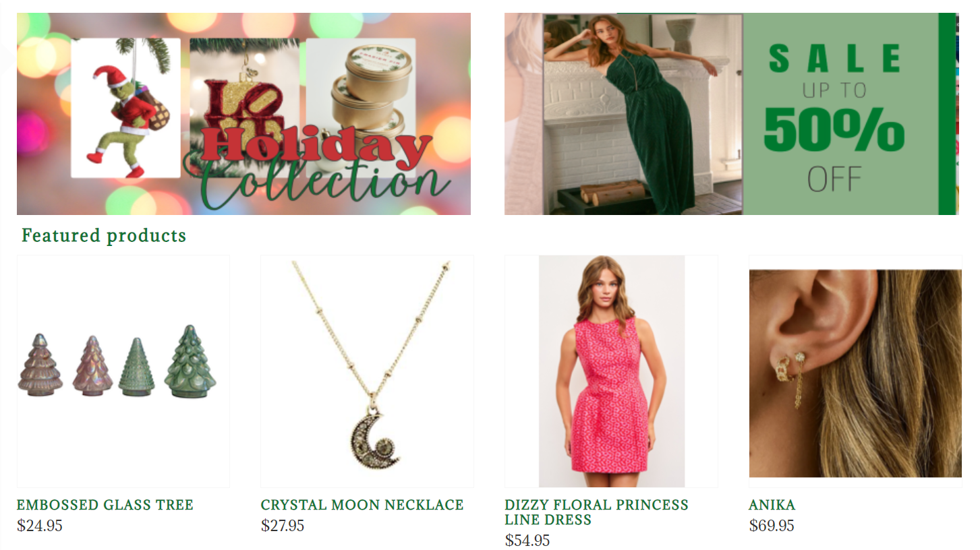
Task: Click the $27.95 price
Action: coord(283,526)
